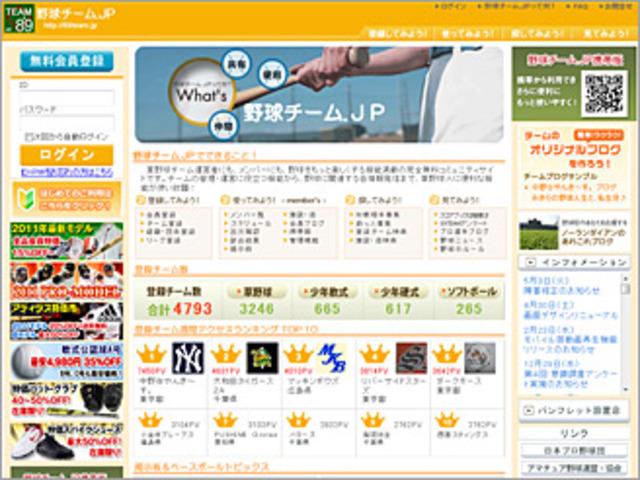Click the round icon beside center 登録してみよう! heading
640x480 pixels.
141,200
